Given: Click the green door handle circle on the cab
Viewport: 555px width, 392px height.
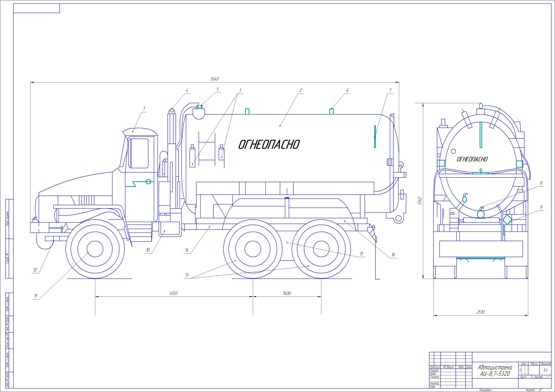Looking at the screenshot, I should [149, 182].
